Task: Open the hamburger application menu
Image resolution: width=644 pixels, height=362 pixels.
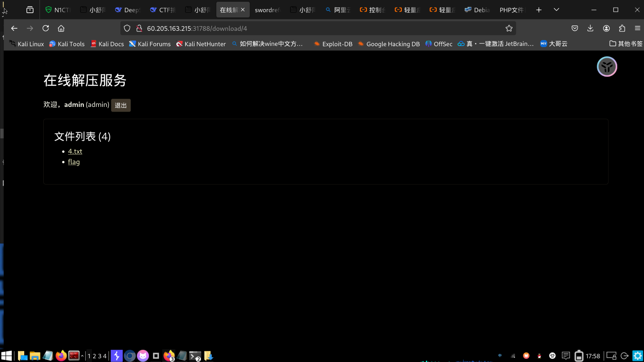Action: pyautogui.click(x=637, y=28)
